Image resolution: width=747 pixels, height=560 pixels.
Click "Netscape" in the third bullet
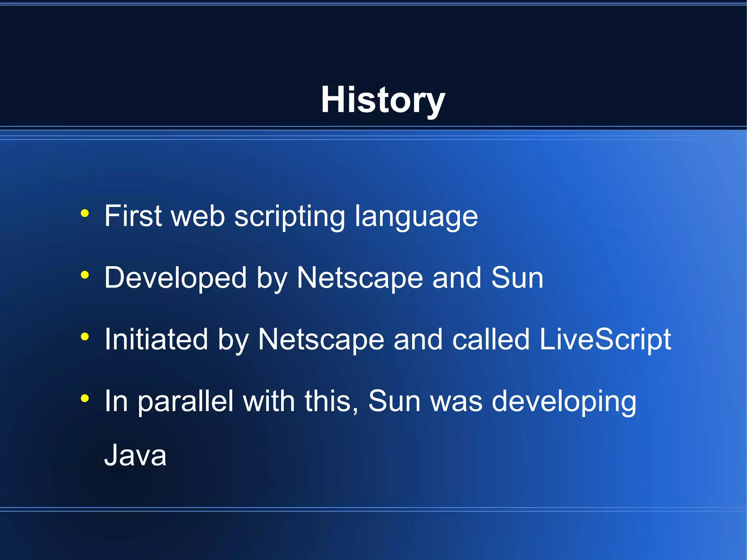(x=321, y=339)
